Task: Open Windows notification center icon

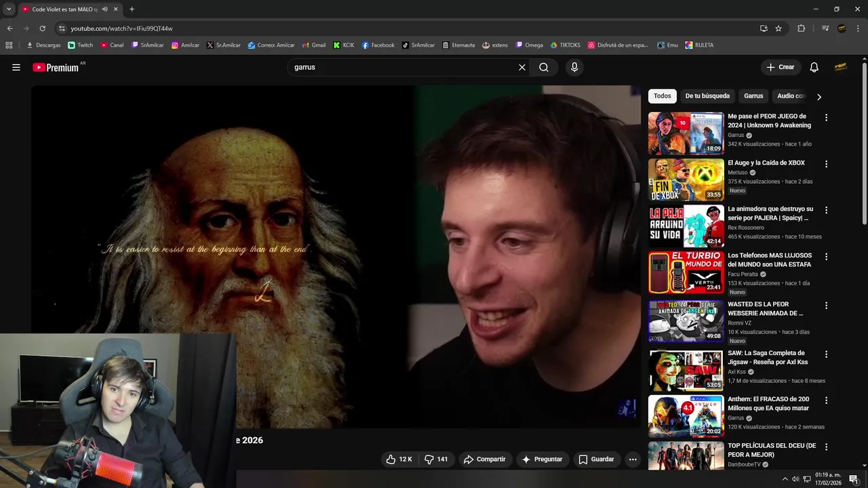Action: pyautogui.click(x=854, y=479)
